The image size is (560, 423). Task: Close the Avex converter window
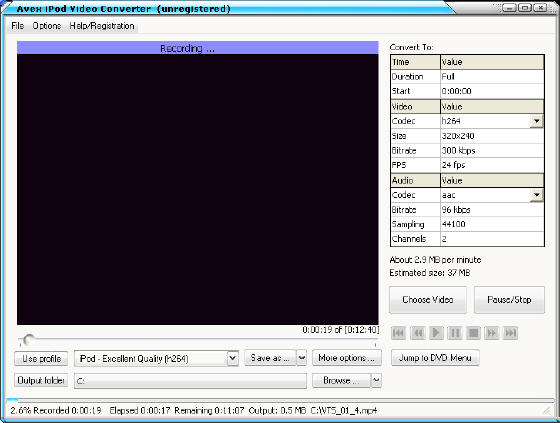(x=540, y=7)
